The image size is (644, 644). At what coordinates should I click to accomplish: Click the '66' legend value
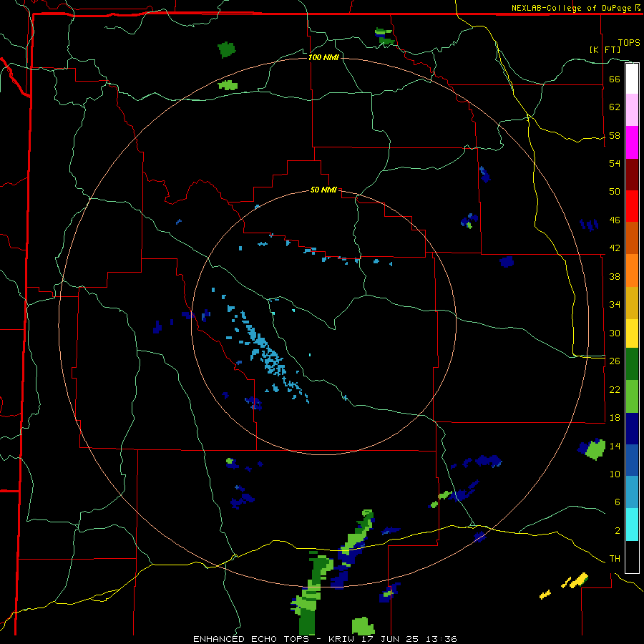(615, 79)
